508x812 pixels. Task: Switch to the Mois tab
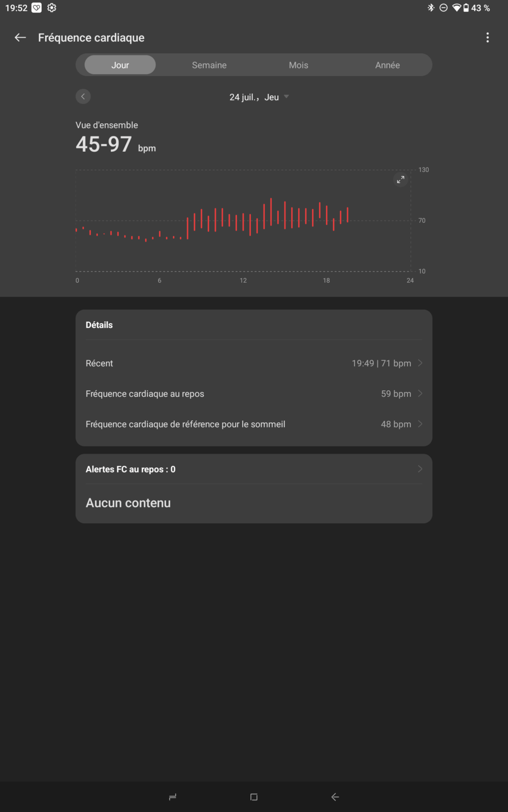(299, 65)
